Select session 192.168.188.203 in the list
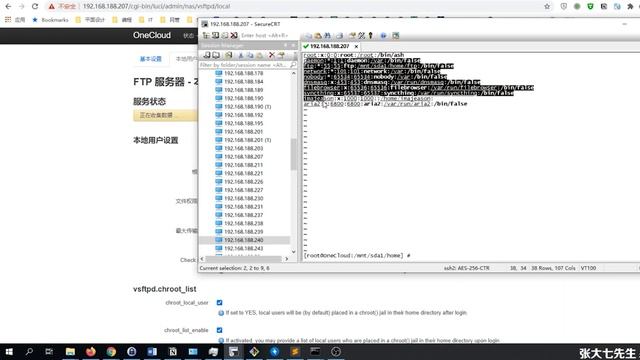This screenshot has height=360, width=640. point(243,148)
